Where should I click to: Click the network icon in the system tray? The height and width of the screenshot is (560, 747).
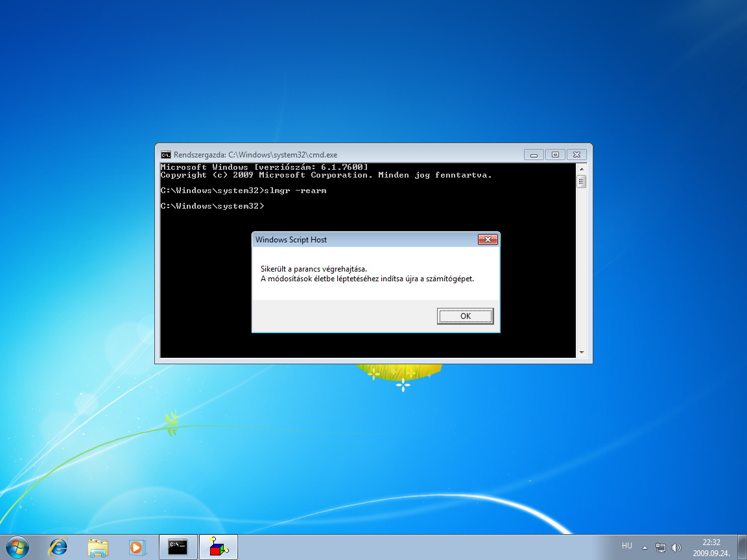click(x=661, y=547)
